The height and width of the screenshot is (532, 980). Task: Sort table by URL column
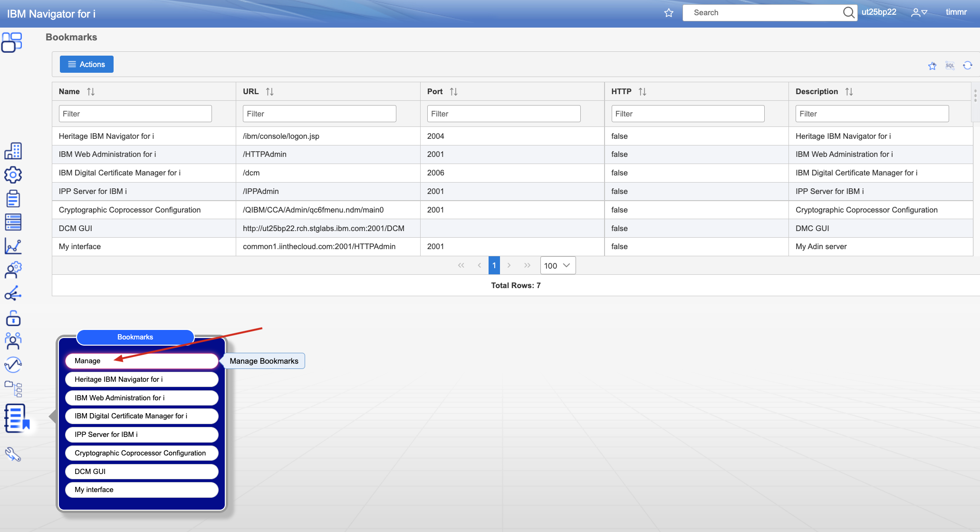(x=269, y=92)
